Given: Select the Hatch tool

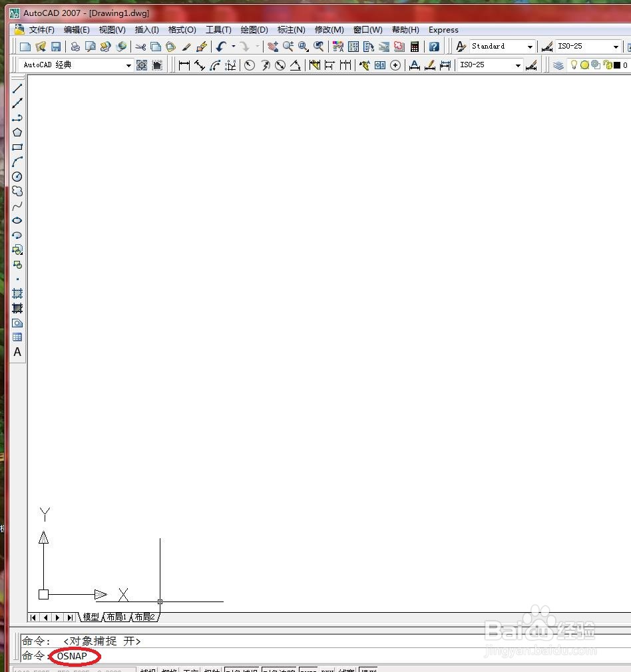Looking at the screenshot, I should pos(17,294).
